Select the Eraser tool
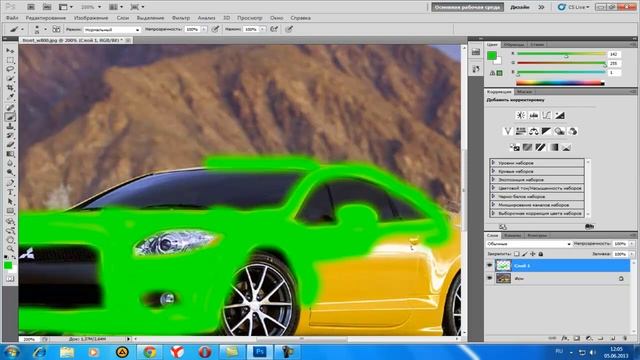The image size is (640, 360). [10, 144]
